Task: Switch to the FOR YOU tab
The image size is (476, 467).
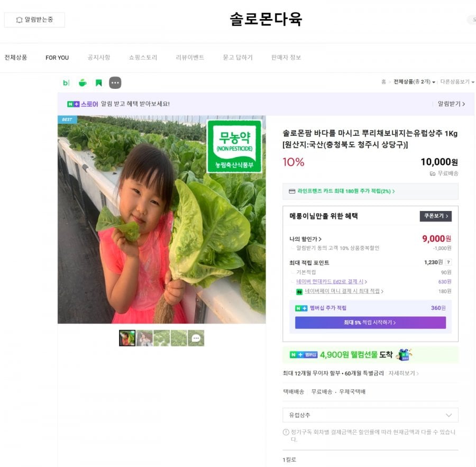Action: click(57, 58)
